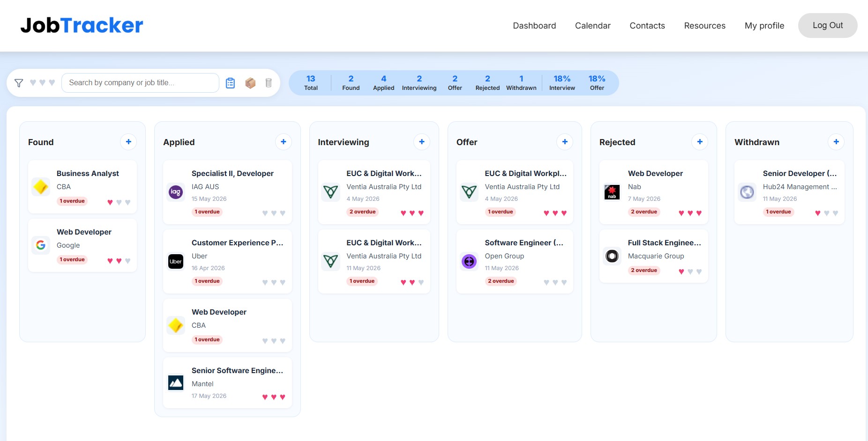Open the Resources page

[x=704, y=26]
